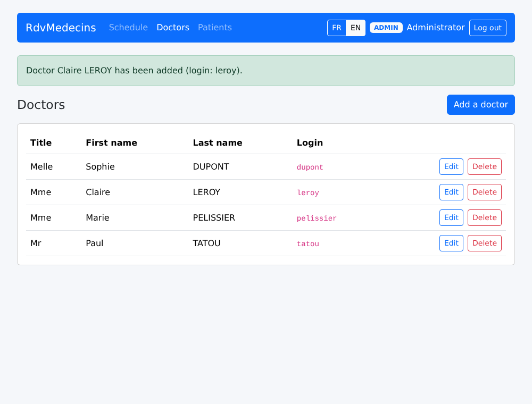Viewport: 532px width, 404px height.
Task: Edit doctor Paul TATOU
Action: (x=451, y=243)
